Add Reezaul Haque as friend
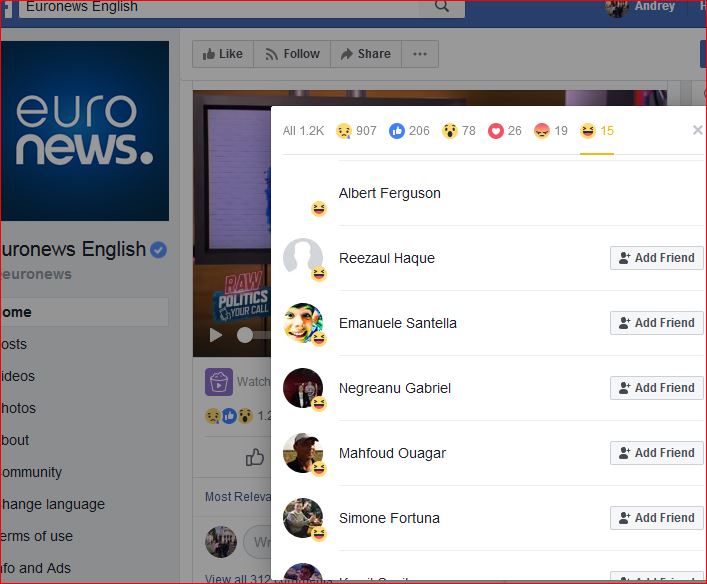Viewport: 707px width, 584px height. click(x=656, y=258)
